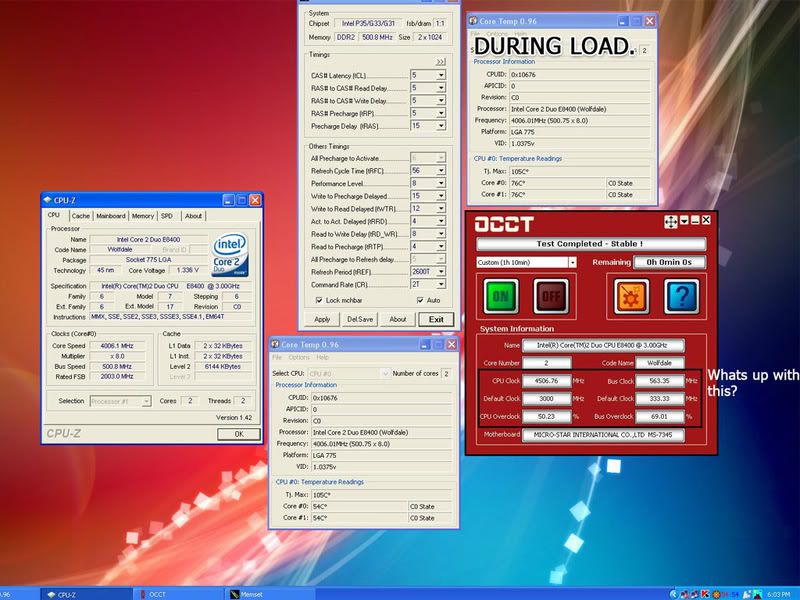Switch to the SPD tab in CPU-Z
Viewport: 800px width, 600px height.
(x=167, y=216)
